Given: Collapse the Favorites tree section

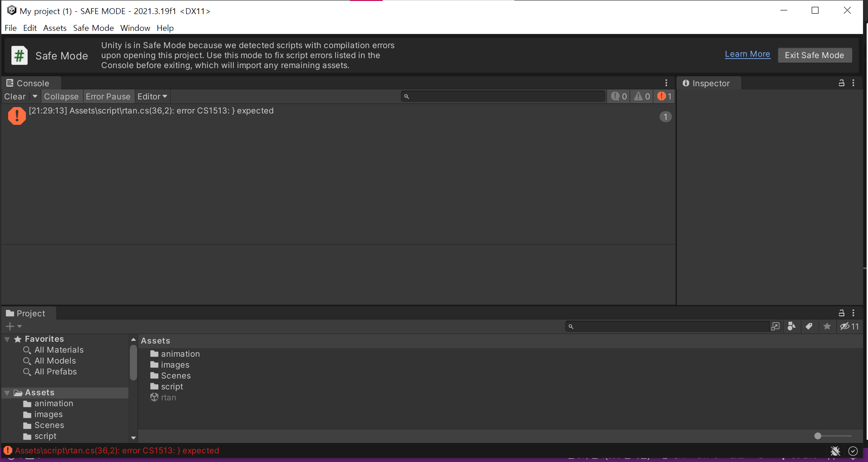Looking at the screenshot, I should pos(7,339).
